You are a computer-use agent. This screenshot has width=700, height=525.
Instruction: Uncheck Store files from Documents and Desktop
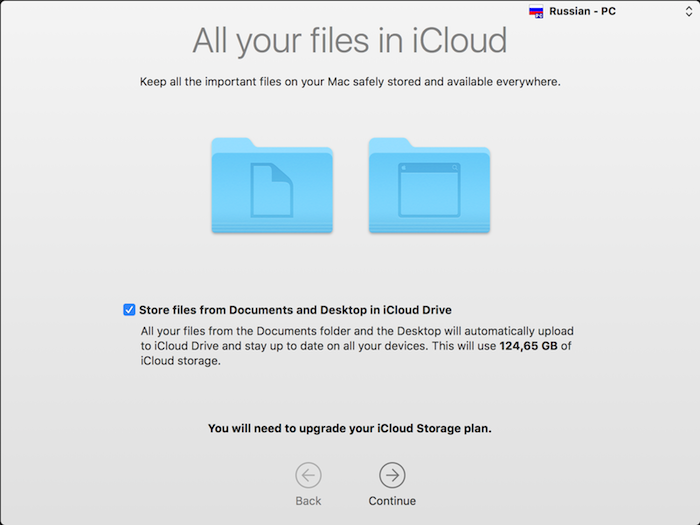[129, 310]
